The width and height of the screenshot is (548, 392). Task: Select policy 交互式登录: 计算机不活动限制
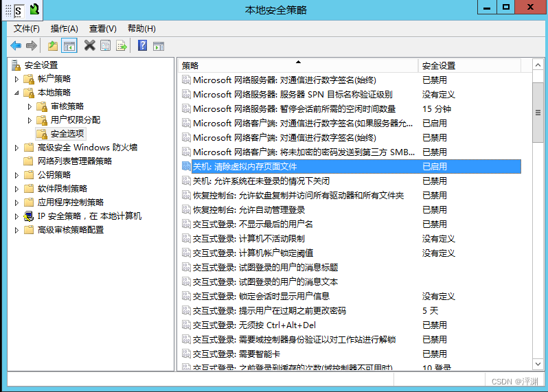[x=249, y=239]
